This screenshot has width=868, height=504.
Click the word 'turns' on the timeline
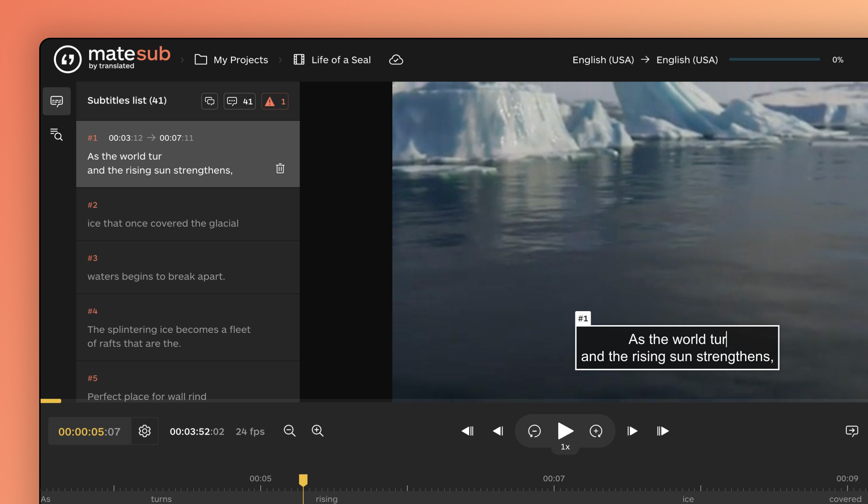click(x=161, y=499)
